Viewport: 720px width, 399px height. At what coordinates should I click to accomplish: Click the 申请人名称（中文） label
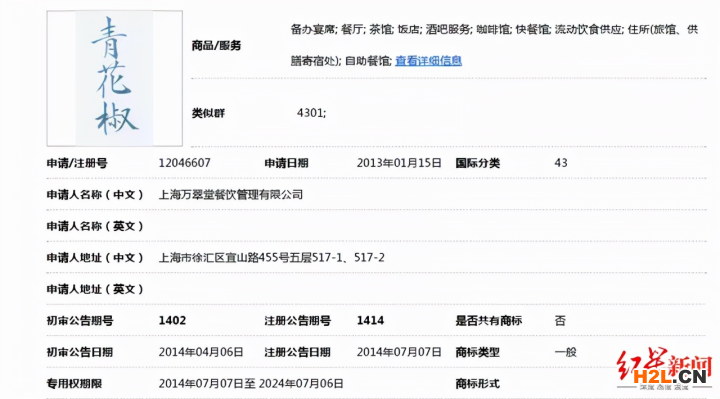[96, 195]
